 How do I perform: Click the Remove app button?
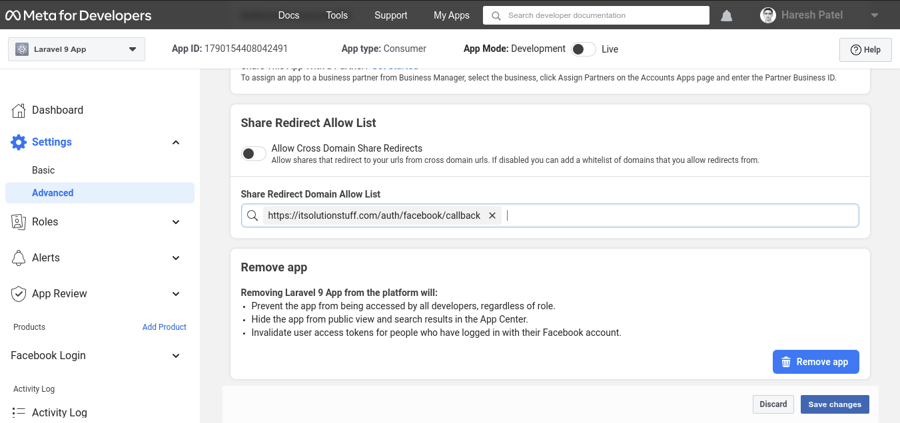tap(815, 362)
